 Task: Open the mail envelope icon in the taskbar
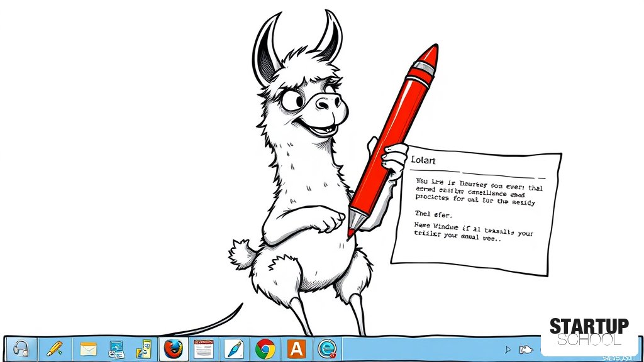tap(88, 349)
